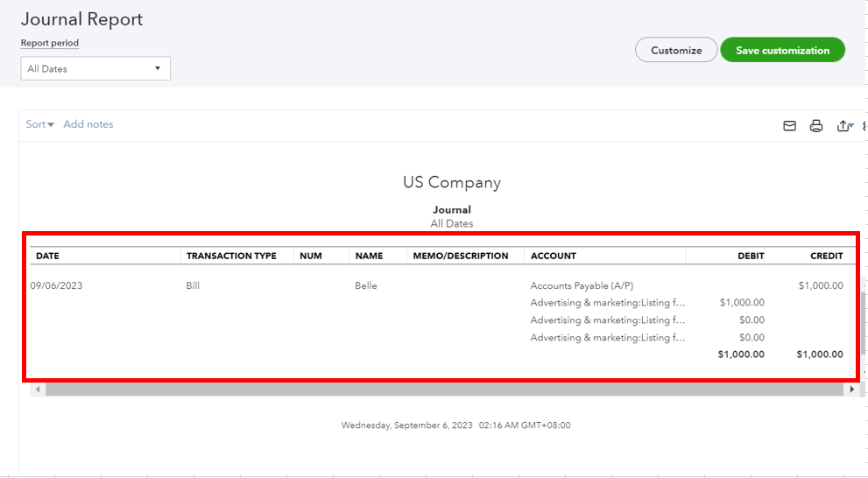Open the export report icon menu
Image resolution: width=868 pixels, height=478 pixels.
click(x=844, y=126)
